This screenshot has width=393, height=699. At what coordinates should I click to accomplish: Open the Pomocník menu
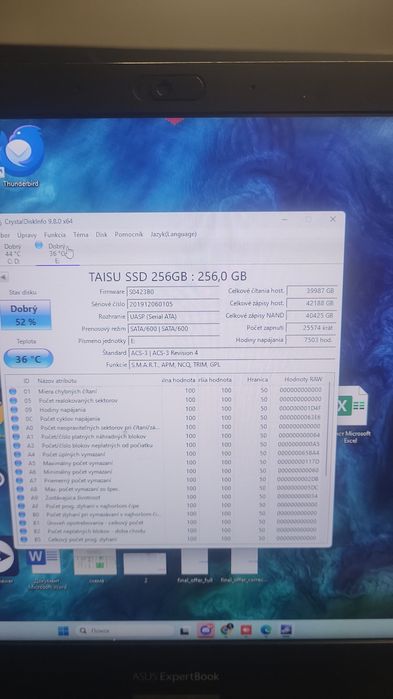[129, 234]
